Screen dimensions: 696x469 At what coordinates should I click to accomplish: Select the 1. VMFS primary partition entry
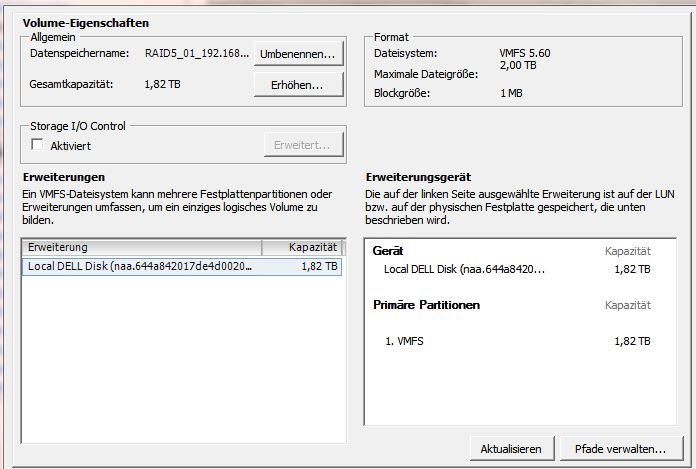(x=406, y=341)
